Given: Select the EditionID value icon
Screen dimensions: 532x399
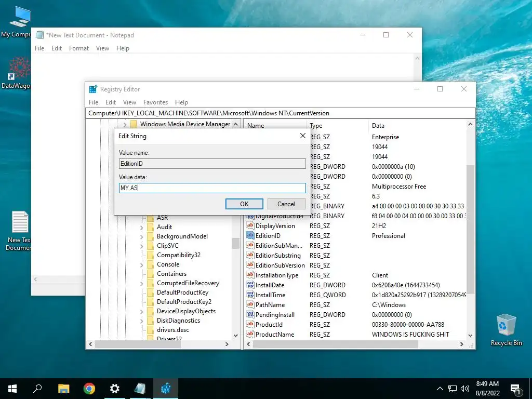Looking at the screenshot, I should (x=250, y=235).
